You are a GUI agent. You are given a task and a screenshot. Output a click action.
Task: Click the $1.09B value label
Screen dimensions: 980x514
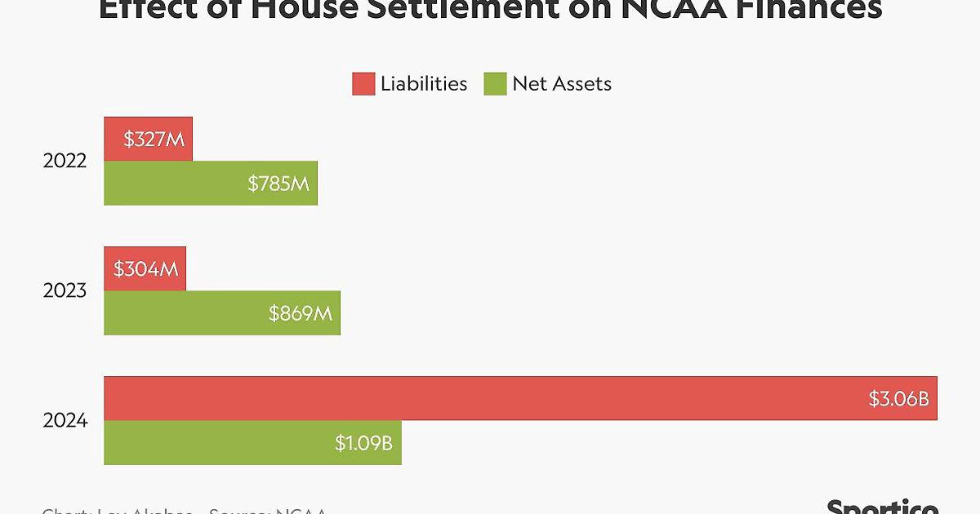(x=363, y=443)
